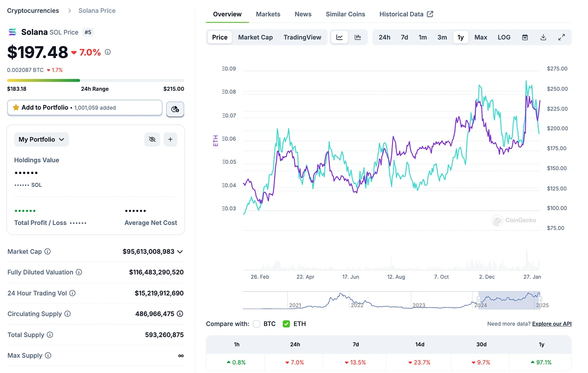The width and height of the screenshot is (588, 373).
Task: Enable BTC comparison checkbox
Action: (x=256, y=324)
